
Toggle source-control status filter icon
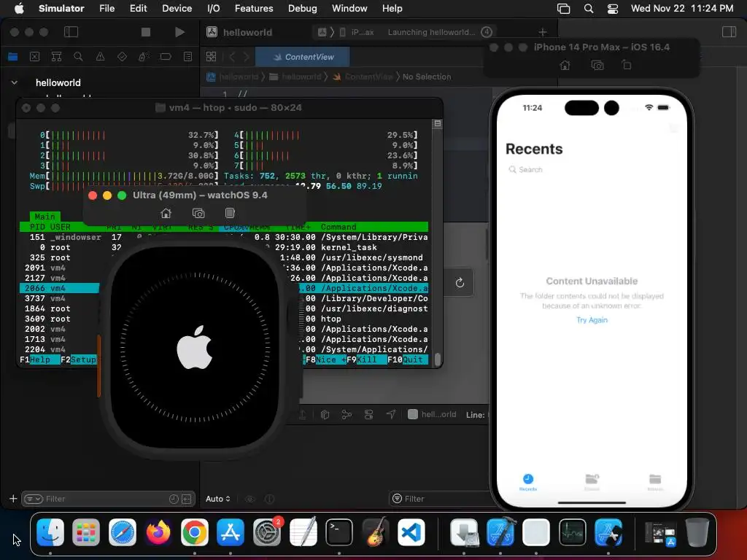187,499
